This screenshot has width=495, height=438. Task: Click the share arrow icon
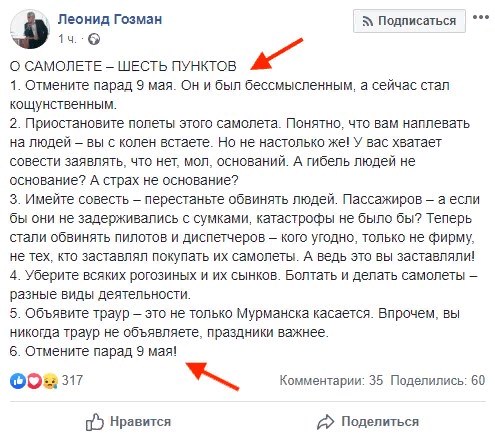pos(325,422)
